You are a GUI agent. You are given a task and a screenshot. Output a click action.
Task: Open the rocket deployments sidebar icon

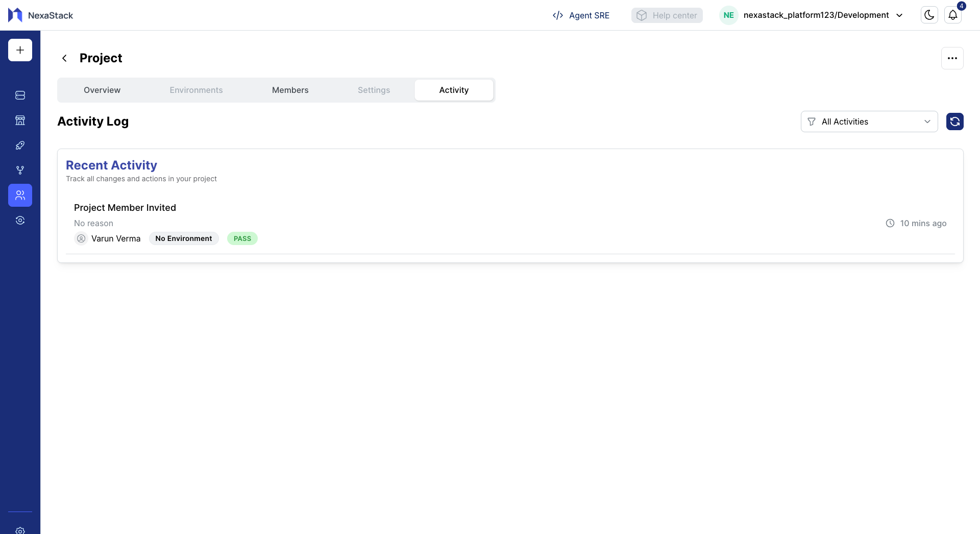click(20, 145)
